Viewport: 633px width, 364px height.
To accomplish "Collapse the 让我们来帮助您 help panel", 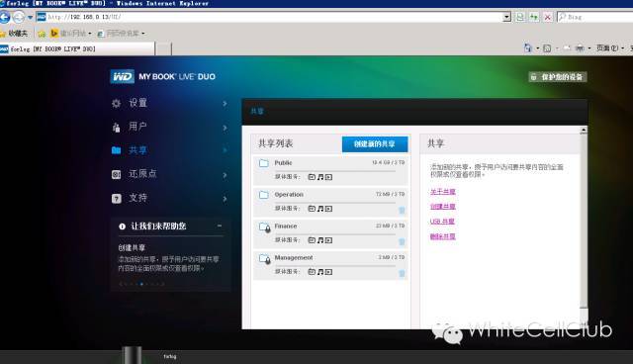I will pos(220,226).
